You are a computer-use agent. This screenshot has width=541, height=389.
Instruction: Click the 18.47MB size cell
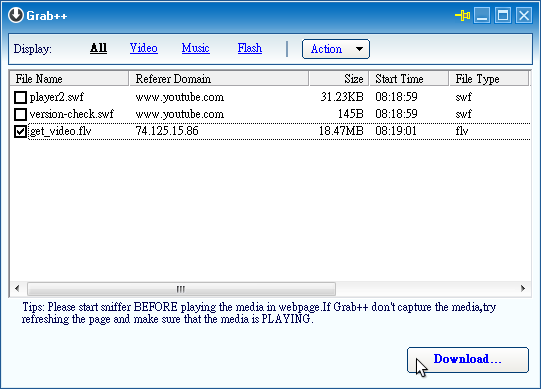click(x=341, y=131)
